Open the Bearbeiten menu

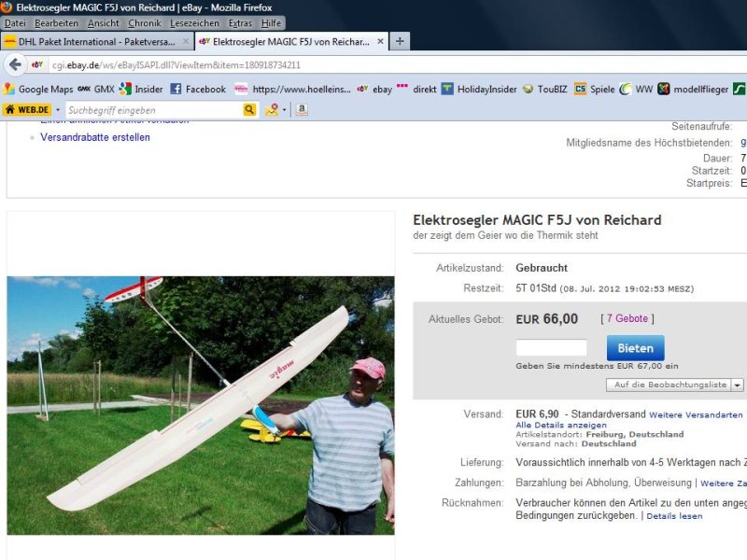pyautogui.click(x=56, y=22)
